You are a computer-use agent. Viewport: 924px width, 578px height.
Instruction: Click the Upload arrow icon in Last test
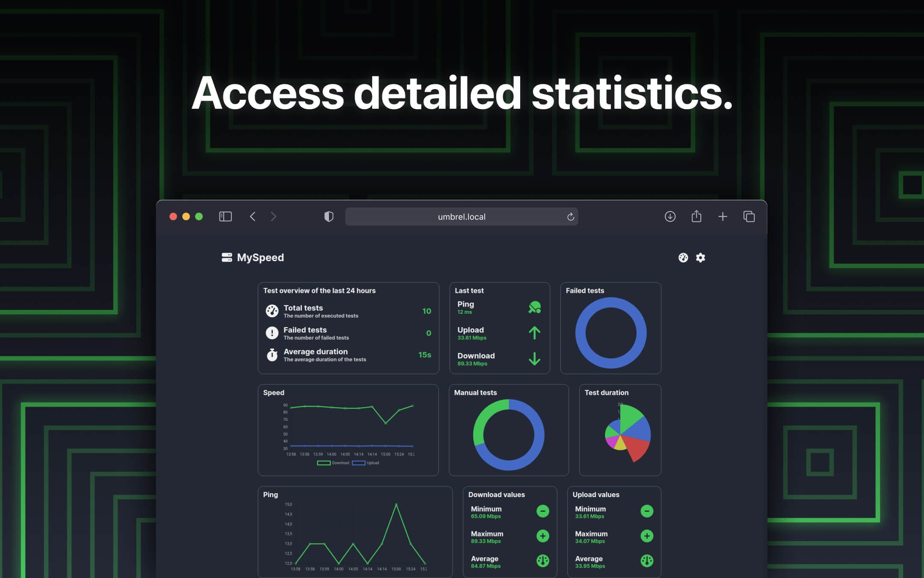[533, 333]
